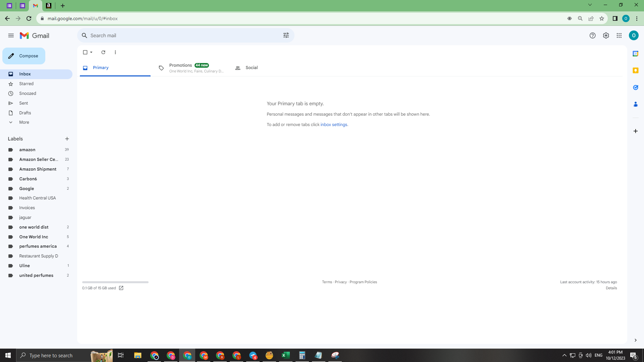Open the Health Central USA label
The image size is (644, 362).
pyautogui.click(x=36, y=198)
